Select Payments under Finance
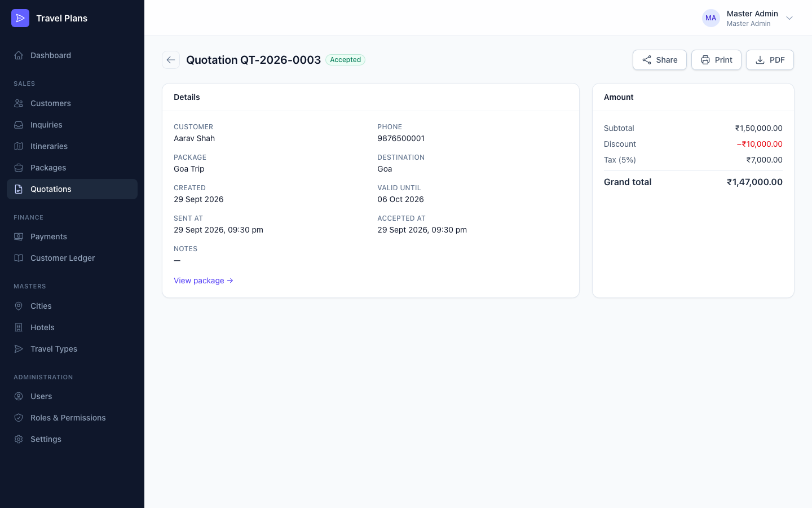The width and height of the screenshot is (812, 508). coord(72,237)
